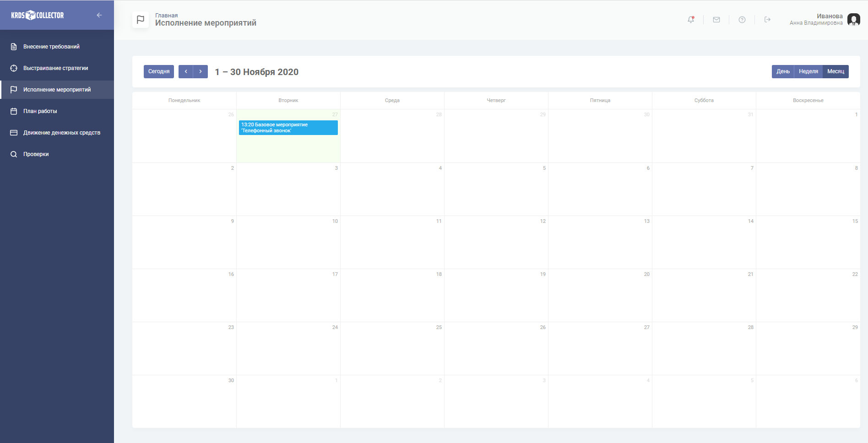Image resolution: width=868 pixels, height=443 pixels.
Task: Open the 13:20 Телефонный звонок event
Action: pyautogui.click(x=288, y=128)
